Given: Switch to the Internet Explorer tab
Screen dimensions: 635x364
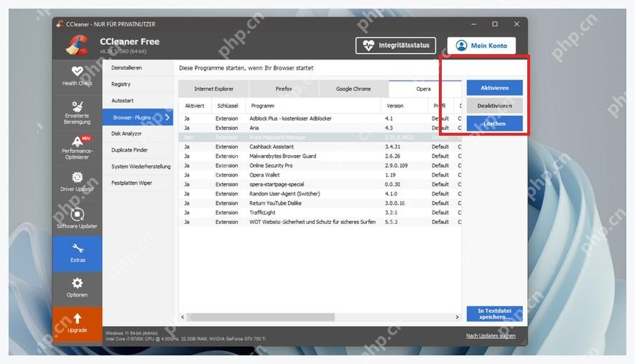Looking at the screenshot, I should coord(214,89).
